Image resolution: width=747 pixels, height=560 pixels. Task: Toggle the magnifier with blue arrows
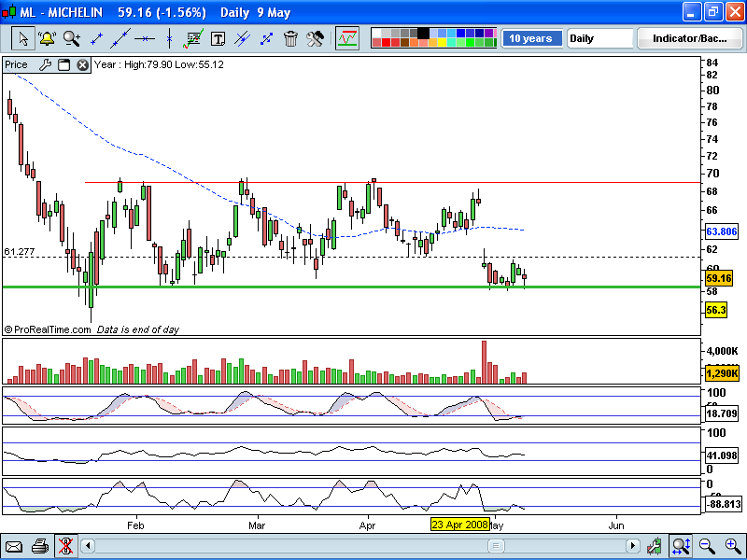pos(681,546)
